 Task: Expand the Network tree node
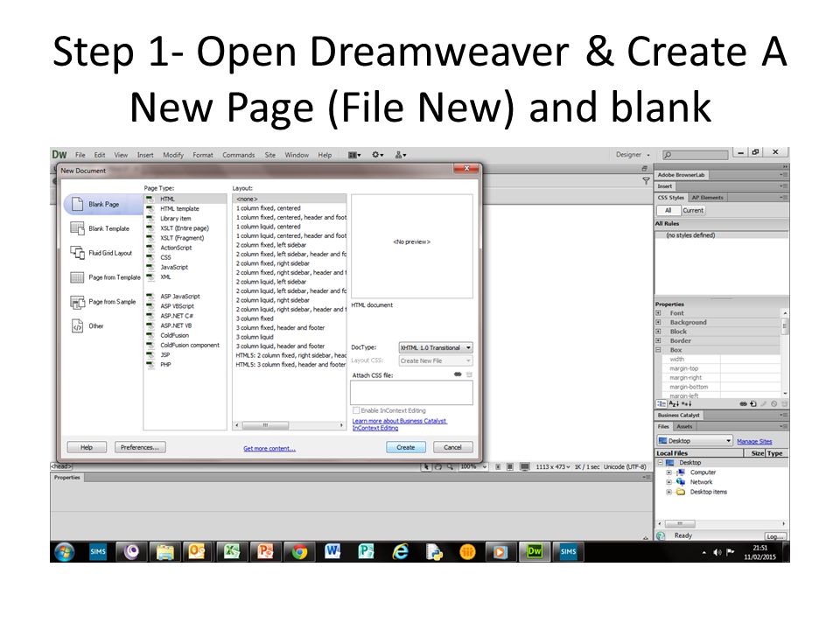click(x=669, y=482)
